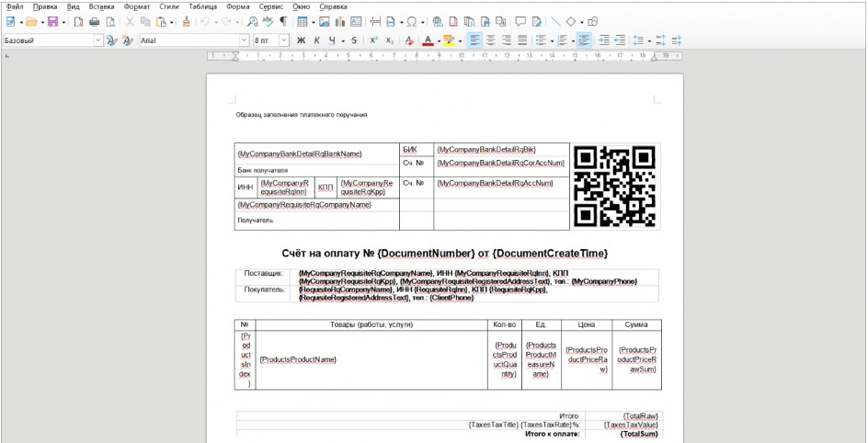Image resolution: width=868 pixels, height=443 pixels.
Task: Select the Insert line tool
Action: 555,21
